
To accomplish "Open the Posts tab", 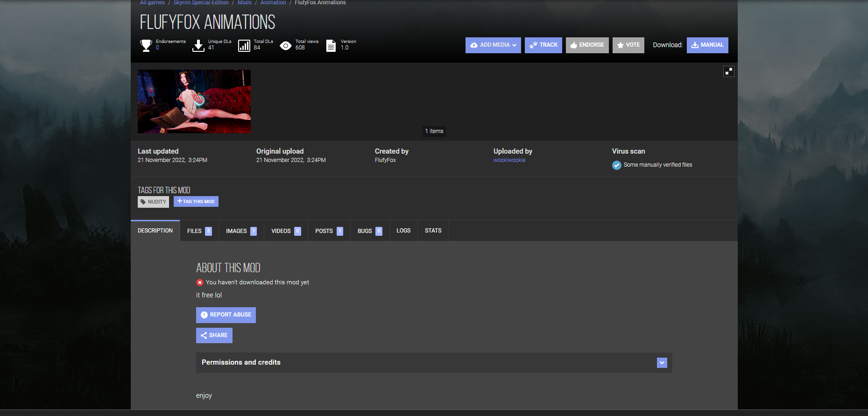I will (x=329, y=231).
